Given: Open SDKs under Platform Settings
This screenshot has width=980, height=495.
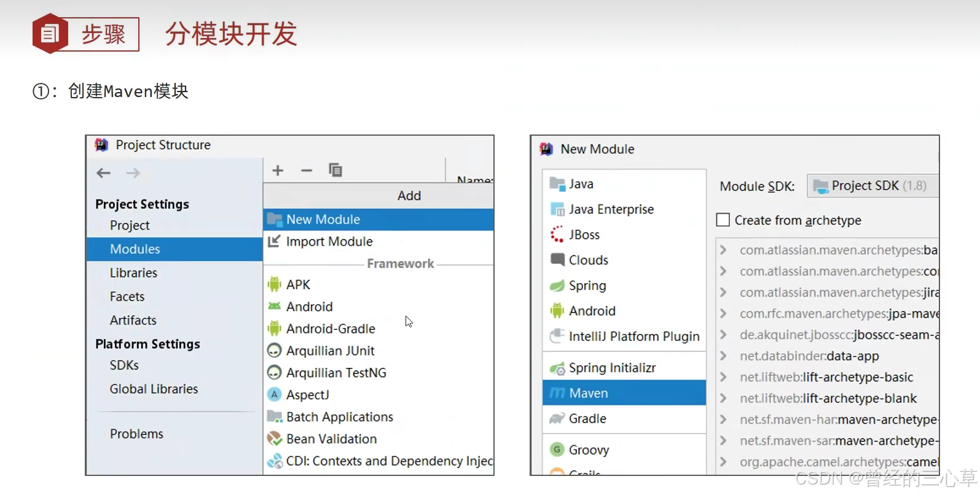Looking at the screenshot, I should click(x=124, y=365).
